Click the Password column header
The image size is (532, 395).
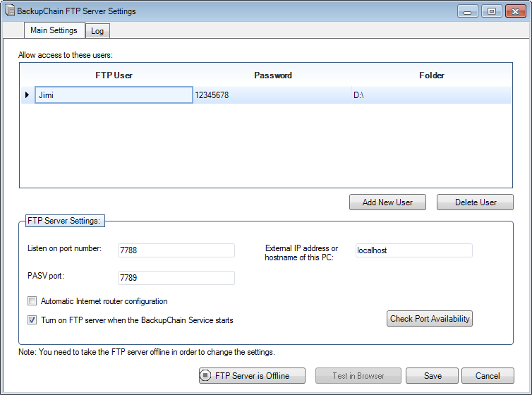pos(273,75)
